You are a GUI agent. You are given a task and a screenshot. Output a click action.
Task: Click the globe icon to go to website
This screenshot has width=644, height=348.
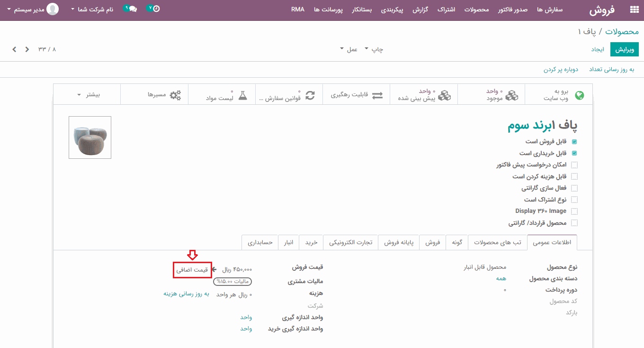(579, 95)
